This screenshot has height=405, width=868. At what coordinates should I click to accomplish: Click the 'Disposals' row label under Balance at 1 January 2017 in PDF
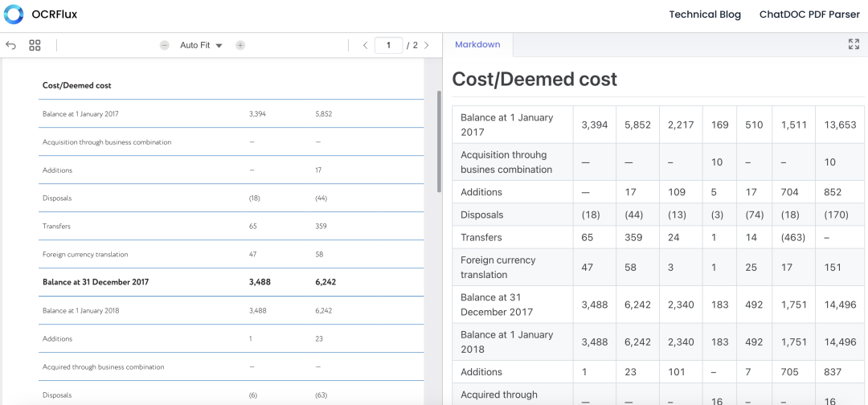(x=57, y=198)
